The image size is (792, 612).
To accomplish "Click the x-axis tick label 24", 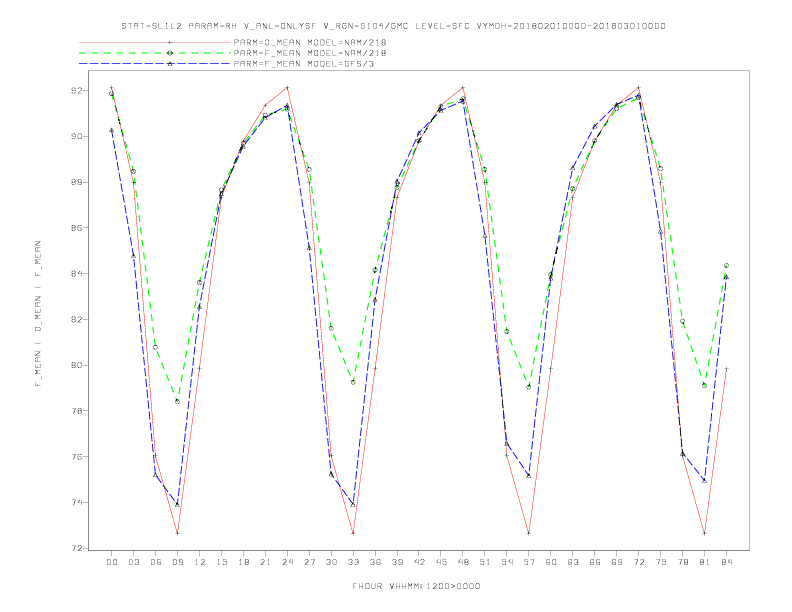I will (287, 562).
